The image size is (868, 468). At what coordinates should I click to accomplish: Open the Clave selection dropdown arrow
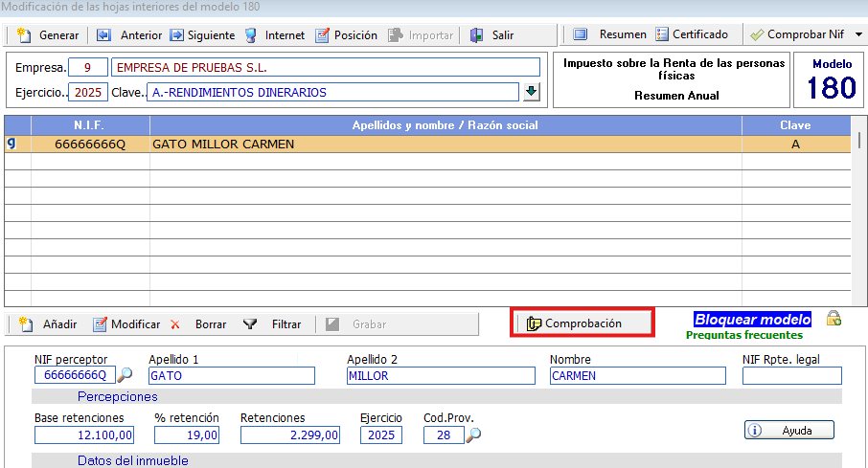[532, 93]
